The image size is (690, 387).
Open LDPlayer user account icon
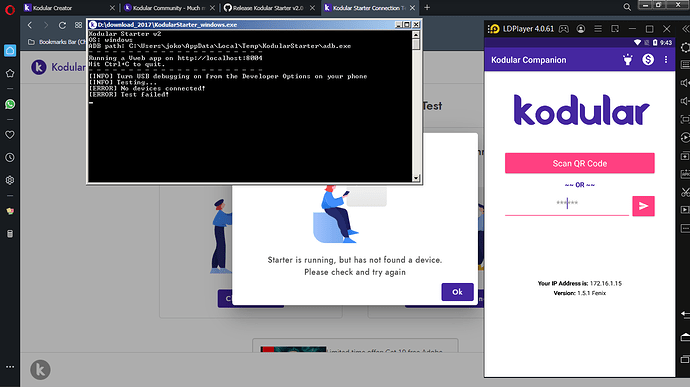point(581,29)
